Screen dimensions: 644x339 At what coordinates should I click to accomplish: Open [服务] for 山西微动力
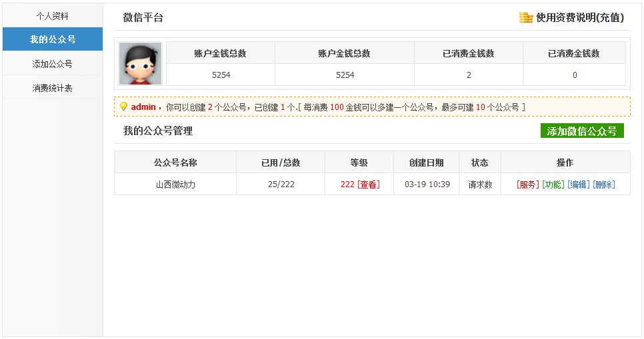click(x=528, y=184)
